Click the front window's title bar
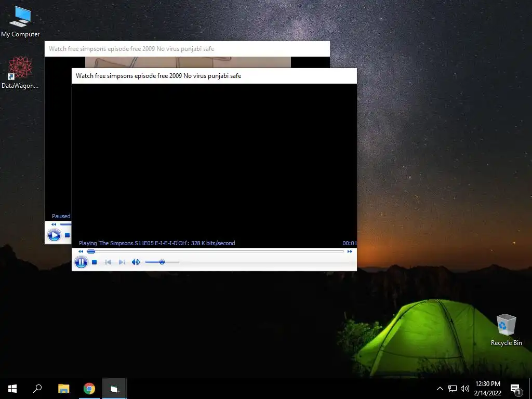Viewport: 532px width, 399px height. [214, 76]
